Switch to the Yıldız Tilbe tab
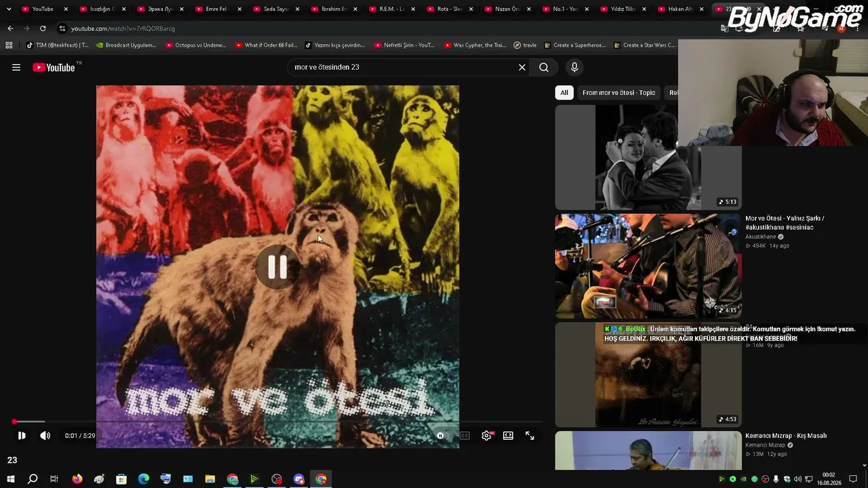 pyautogui.click(x=622, y=9)
